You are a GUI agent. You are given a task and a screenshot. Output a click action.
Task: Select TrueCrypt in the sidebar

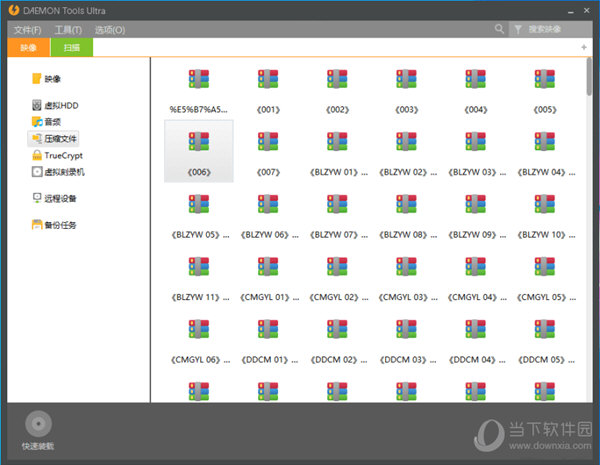pyautogui.click(x=57, y=155)
